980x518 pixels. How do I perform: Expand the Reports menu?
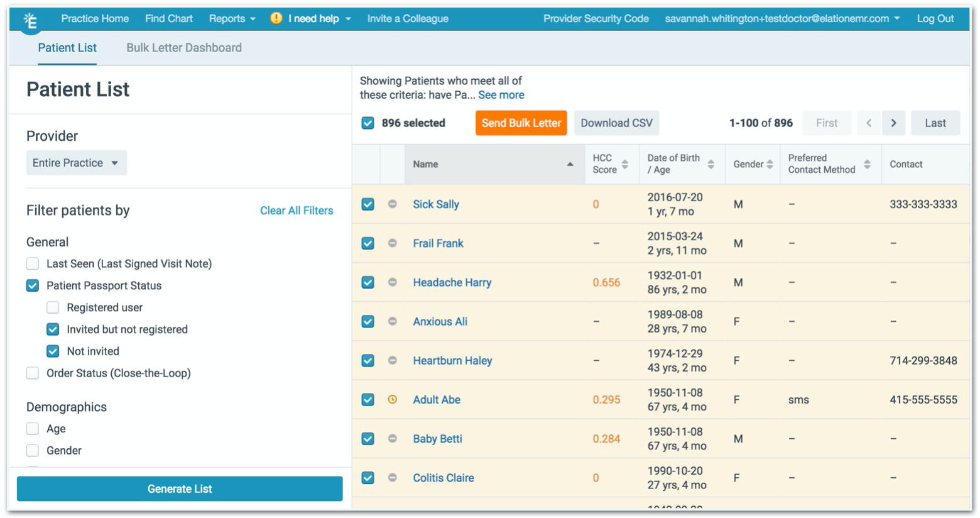pyautogui.click(x=232, y=18)
